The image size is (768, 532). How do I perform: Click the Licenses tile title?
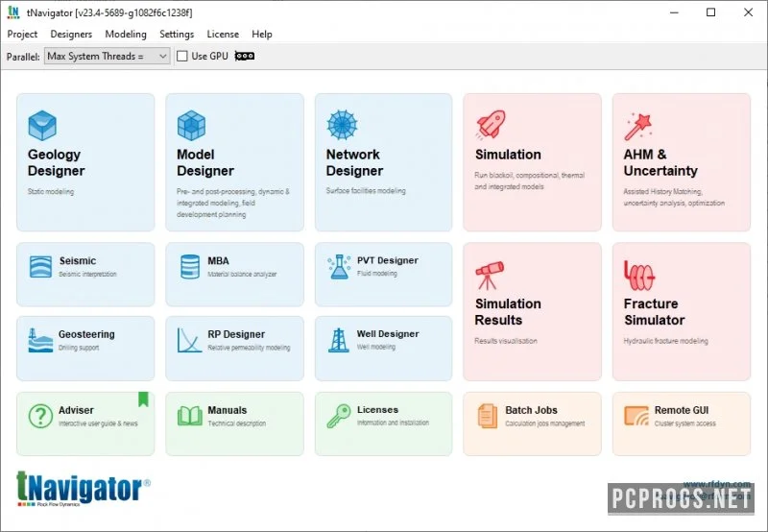tap(377, 409)
